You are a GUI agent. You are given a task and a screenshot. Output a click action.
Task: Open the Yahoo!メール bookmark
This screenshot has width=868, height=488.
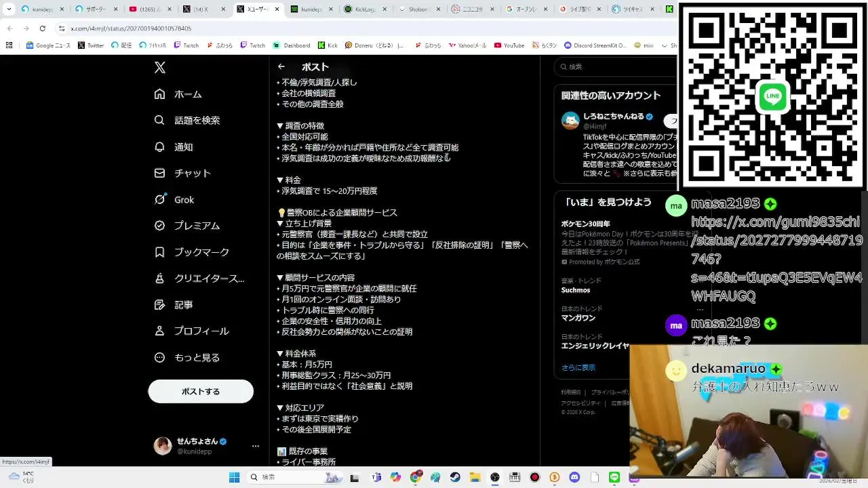click(467, 45)
